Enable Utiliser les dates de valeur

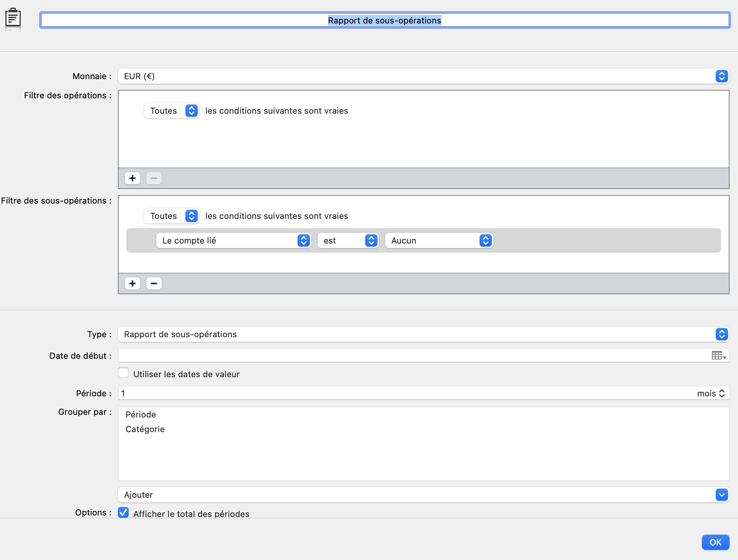tap(123, 373)
